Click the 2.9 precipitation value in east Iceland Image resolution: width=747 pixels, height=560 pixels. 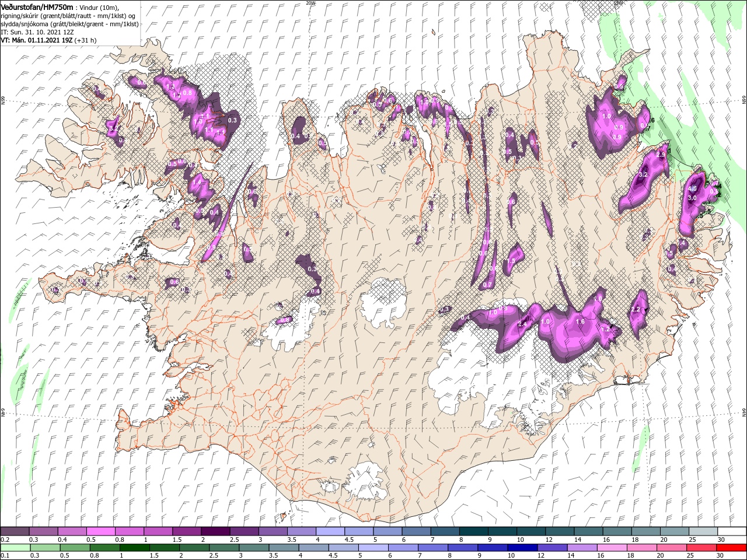661,155
